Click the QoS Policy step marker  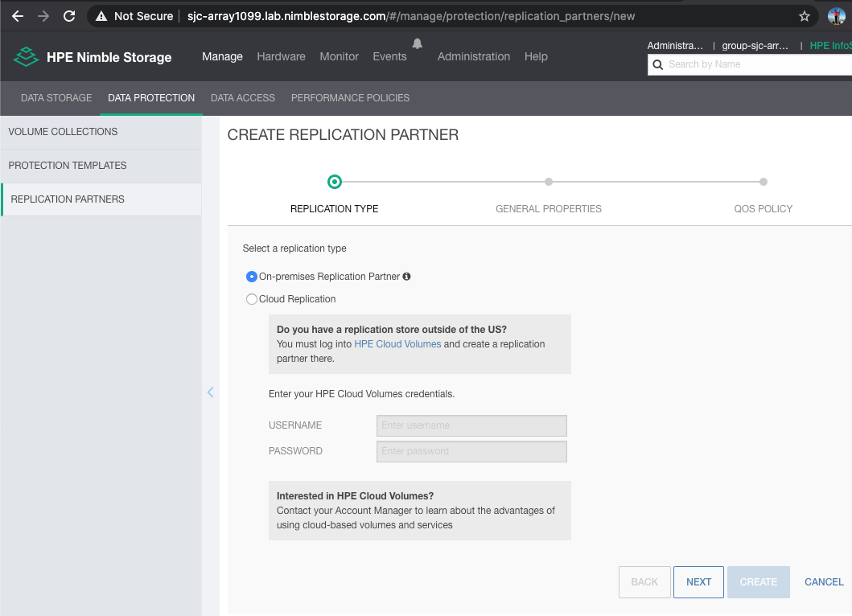click(764, 182)
